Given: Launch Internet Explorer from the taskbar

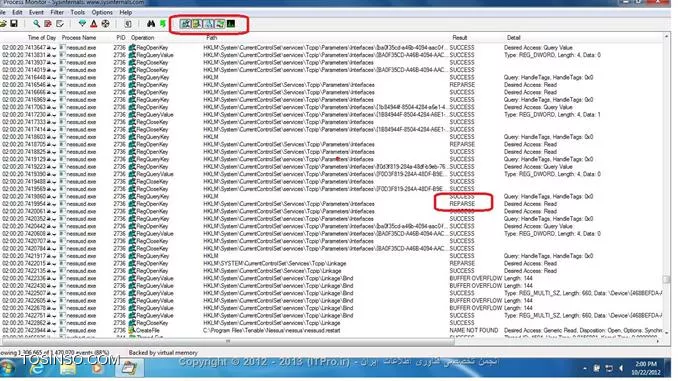Looking at the screenshot, I should click(x=37, y=368).
